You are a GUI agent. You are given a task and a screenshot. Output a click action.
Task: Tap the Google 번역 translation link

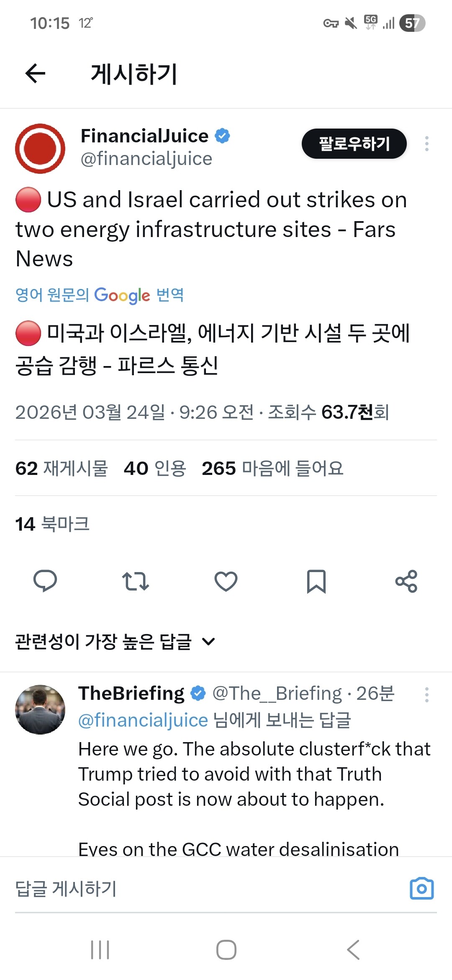(x=100, y=295)
